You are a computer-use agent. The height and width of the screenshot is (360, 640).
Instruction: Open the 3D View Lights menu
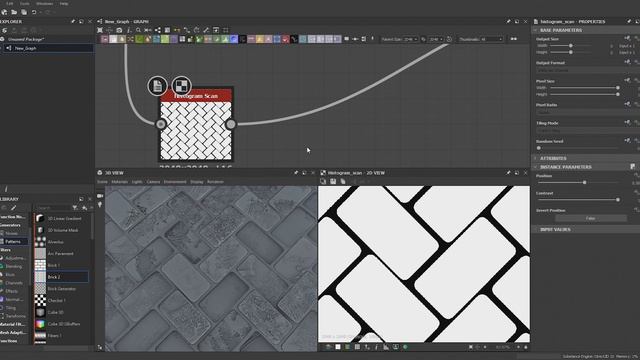137,182
